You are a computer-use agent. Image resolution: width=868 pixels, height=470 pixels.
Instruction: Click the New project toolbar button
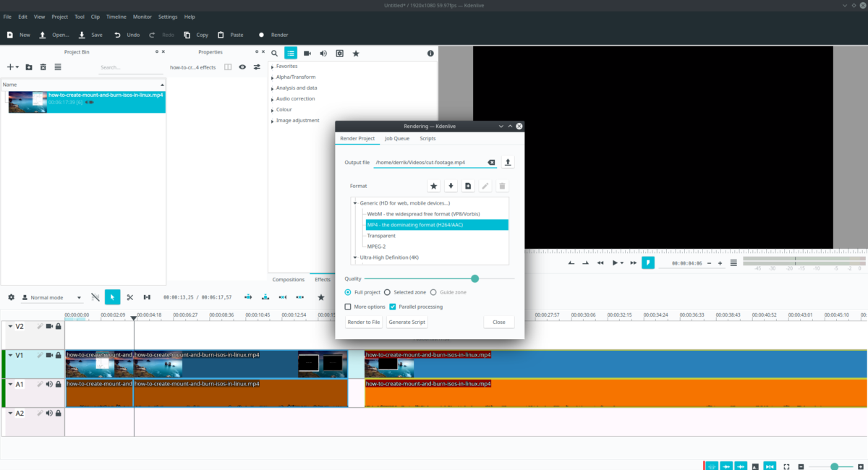click(19, 35)
